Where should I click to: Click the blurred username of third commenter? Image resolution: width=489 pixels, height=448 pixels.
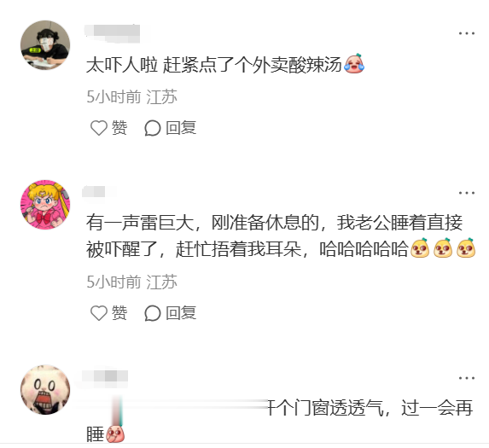tap(105, 376)
